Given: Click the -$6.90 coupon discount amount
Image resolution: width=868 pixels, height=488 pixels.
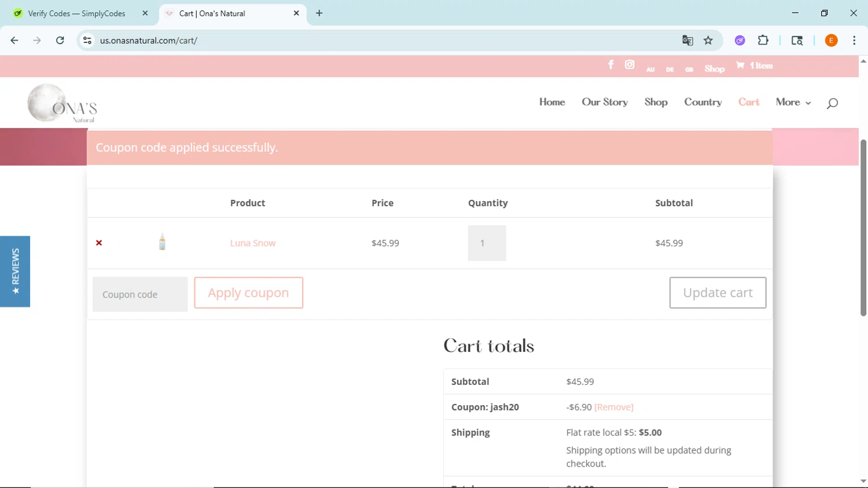Looking at the screenshot, I should point(579,407).
